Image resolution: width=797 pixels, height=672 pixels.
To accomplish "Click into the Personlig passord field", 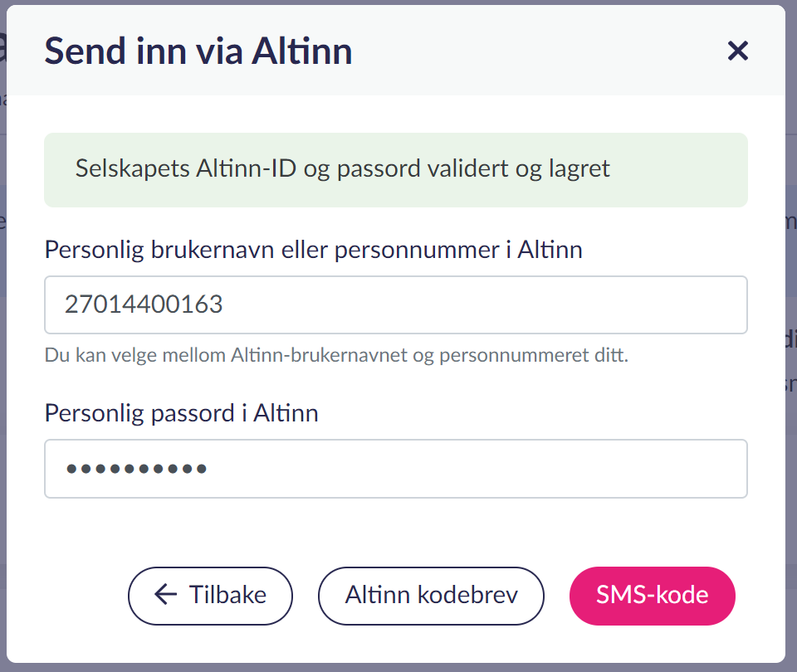I will point(395,469).
